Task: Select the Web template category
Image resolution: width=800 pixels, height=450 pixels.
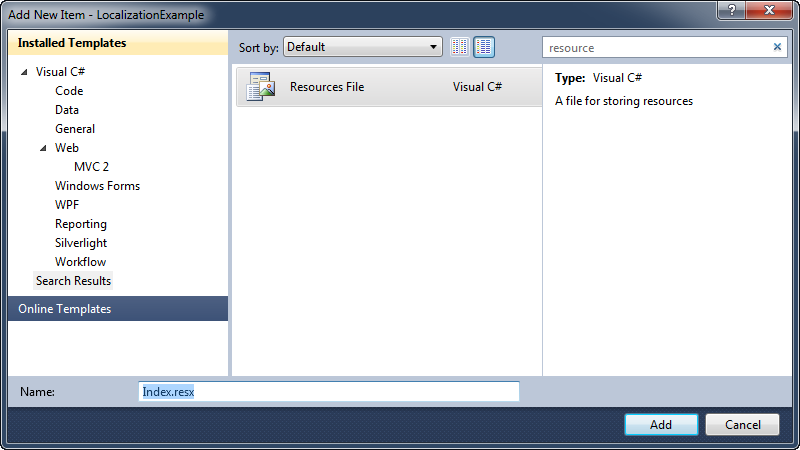Action: [x=67, y=148]
